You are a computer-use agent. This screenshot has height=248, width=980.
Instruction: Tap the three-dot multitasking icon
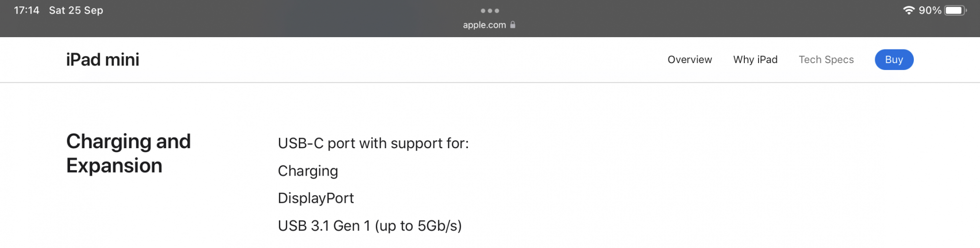490,11
